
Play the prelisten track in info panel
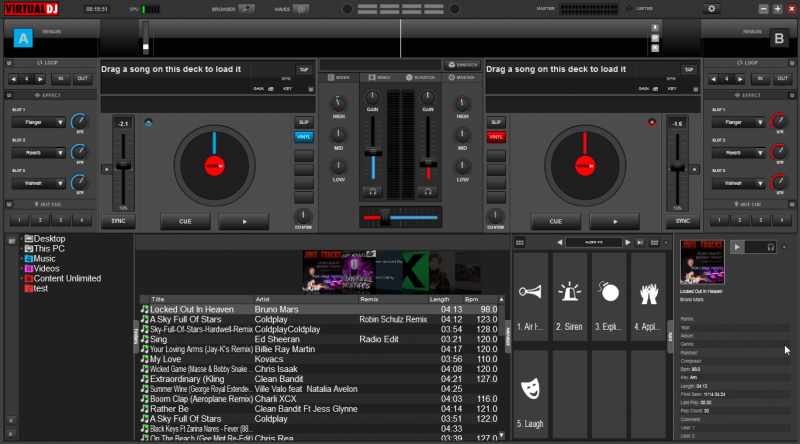[737, 248]
